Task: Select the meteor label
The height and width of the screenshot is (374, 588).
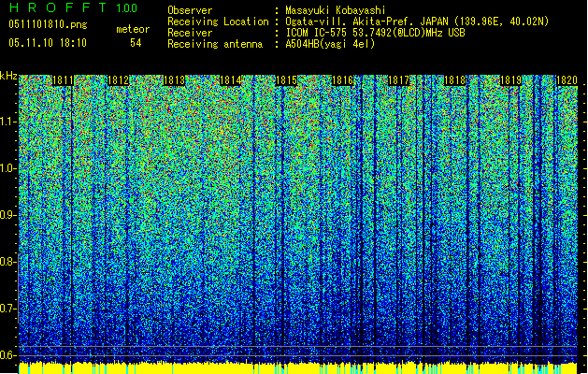Action: (133, 29)
